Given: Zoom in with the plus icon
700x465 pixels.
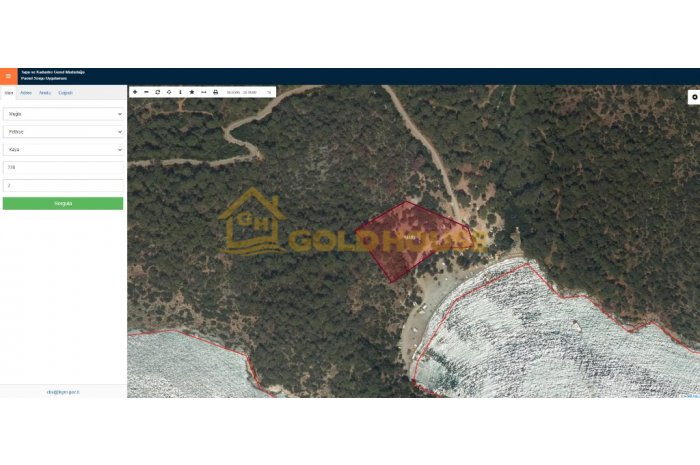Looking at the screenshot, I should click(135, 92).
